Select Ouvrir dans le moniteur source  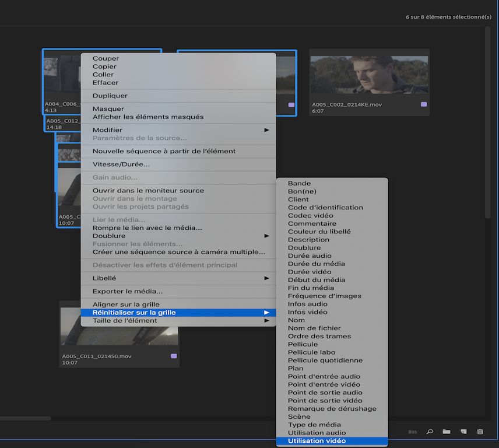pyautogui.click(x=178, y=191)
